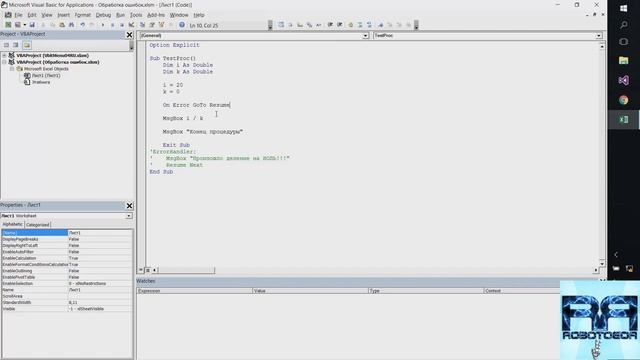The image size is (640, 360).
Task: Open the Run menu
Action: [x=120, y=15]
